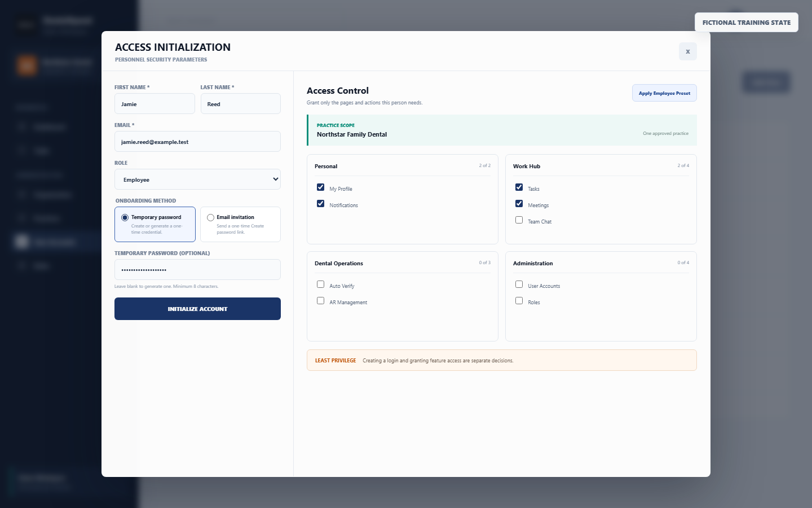Click the 'One approved practice' text
This screenshot has height=508, width=812.
665,134
